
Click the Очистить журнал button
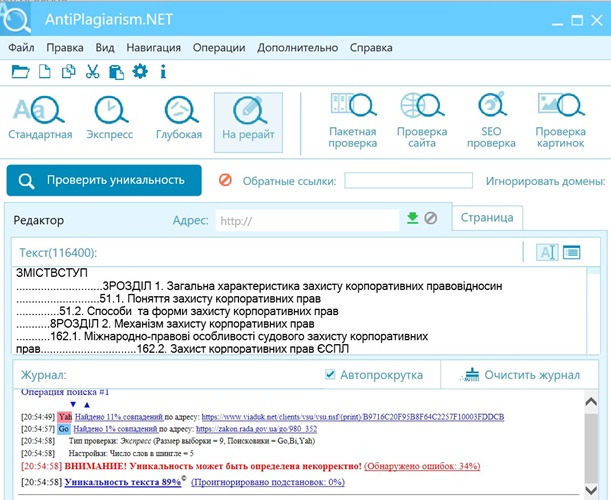coord(520,375)
